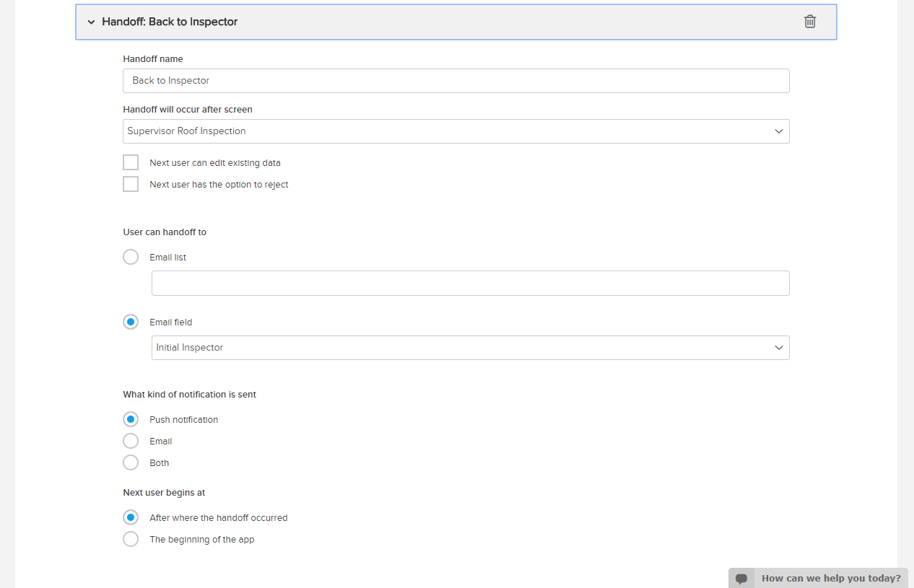Image resolution: width=914 pixels, height=588 pixels.
Task: Click the Handoff name text field
Action: (x=455, y=81)
